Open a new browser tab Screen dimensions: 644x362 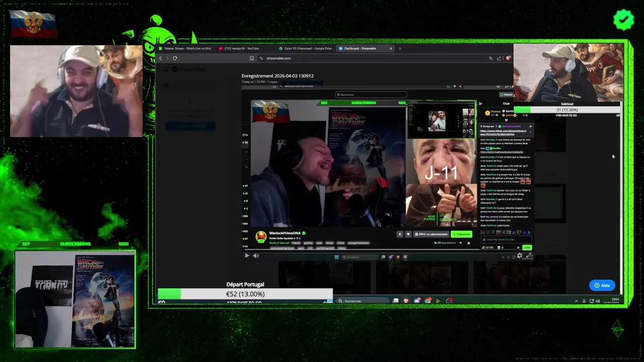click(x=400, y=48)
